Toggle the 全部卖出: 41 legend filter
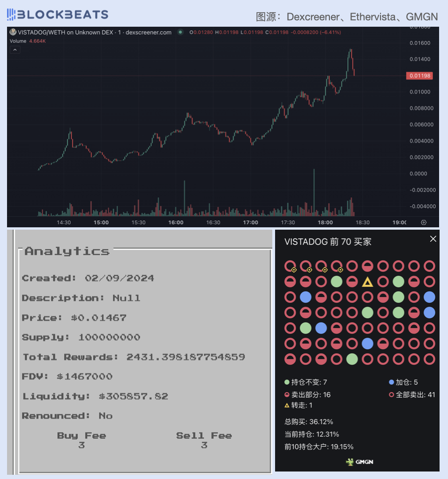This screenshot has width=448, height=479. pos(412,395)
